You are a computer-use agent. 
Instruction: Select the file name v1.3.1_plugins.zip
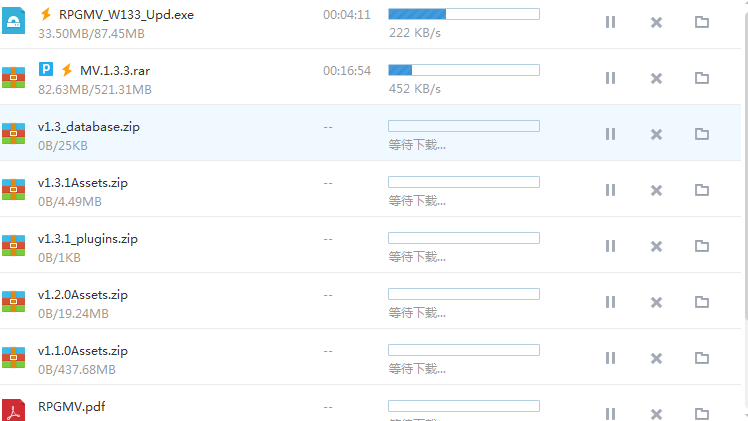[88, 239]
